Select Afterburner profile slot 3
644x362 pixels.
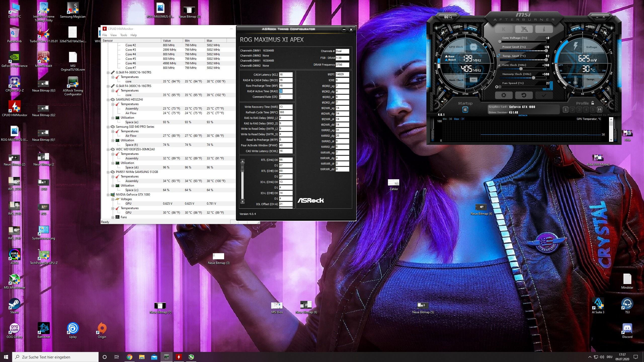[x=579, y=110]
